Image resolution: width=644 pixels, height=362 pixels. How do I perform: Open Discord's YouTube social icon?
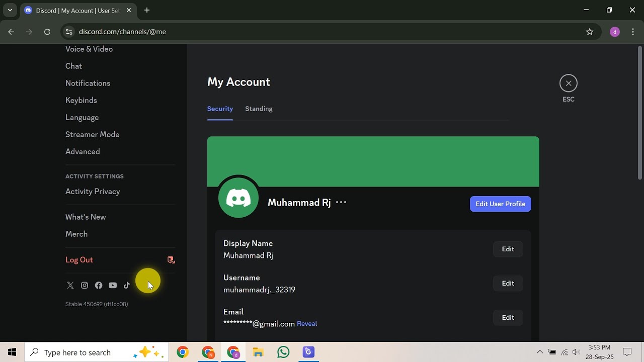coord(113,285)
